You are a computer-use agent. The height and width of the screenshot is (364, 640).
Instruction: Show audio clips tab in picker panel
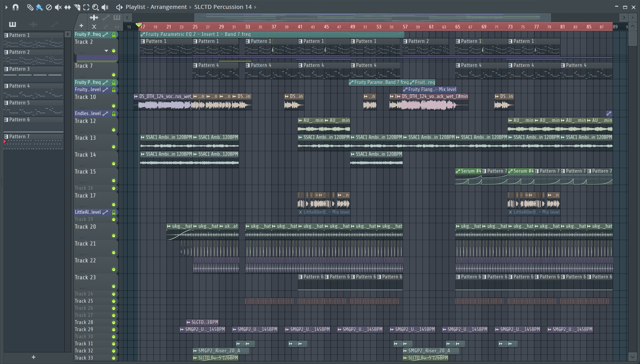33,24
